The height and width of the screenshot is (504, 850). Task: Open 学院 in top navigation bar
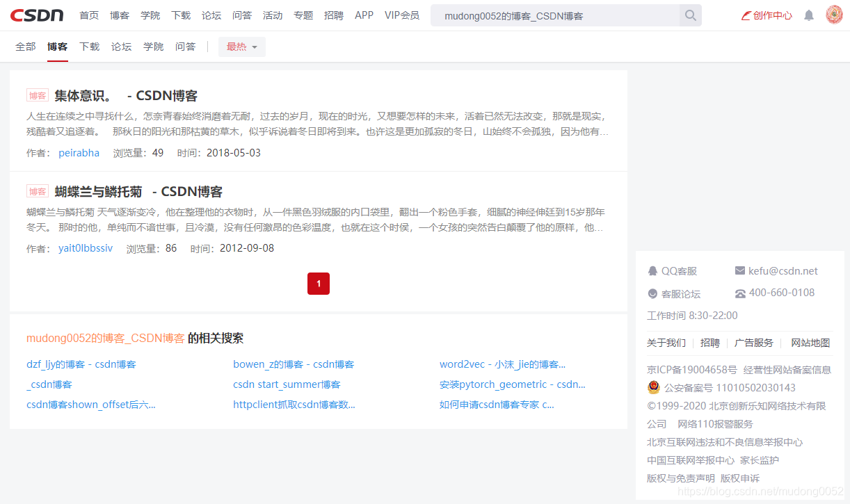pyautogui.click(x=150, y=15)
